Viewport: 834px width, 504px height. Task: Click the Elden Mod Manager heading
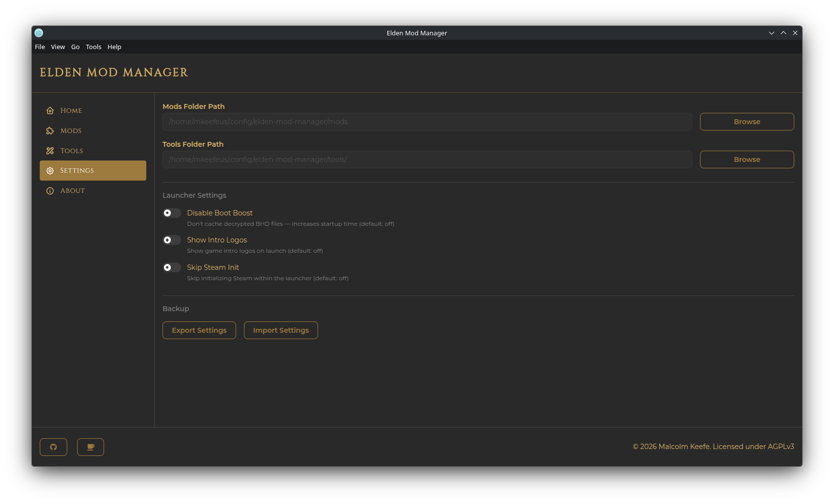[114, 73]
